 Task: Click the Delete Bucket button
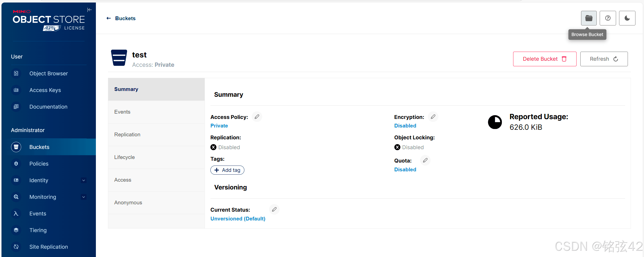(545, 59)
